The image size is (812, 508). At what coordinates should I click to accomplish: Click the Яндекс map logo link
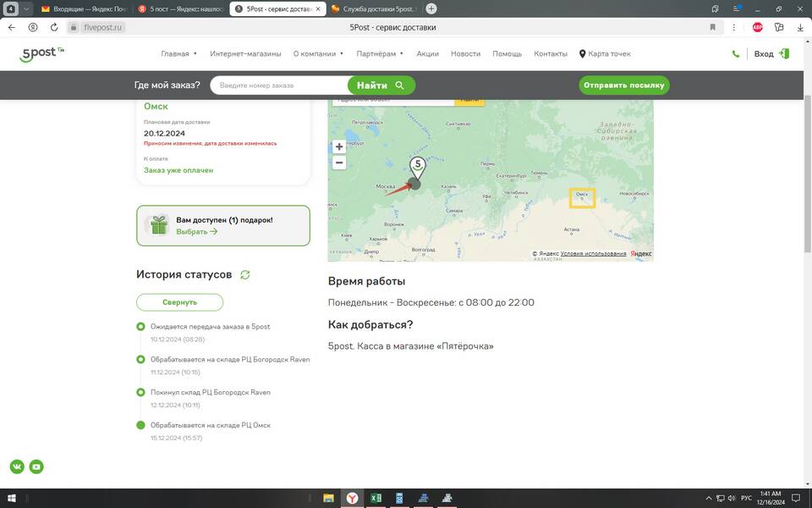tap(640, 253)
